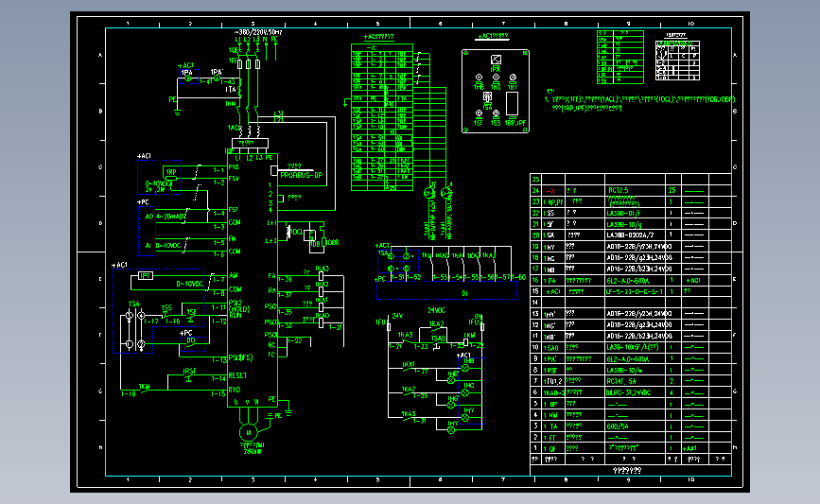Viewport: 820px width, 504px height.
Task: Click the 1DBR braking resistor symbol
Action: tap(324, 242)
